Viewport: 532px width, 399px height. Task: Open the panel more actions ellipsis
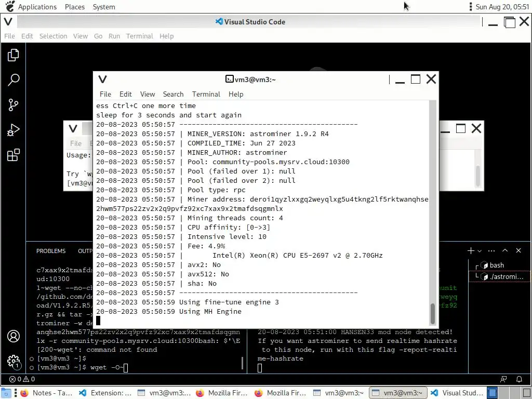491,251
